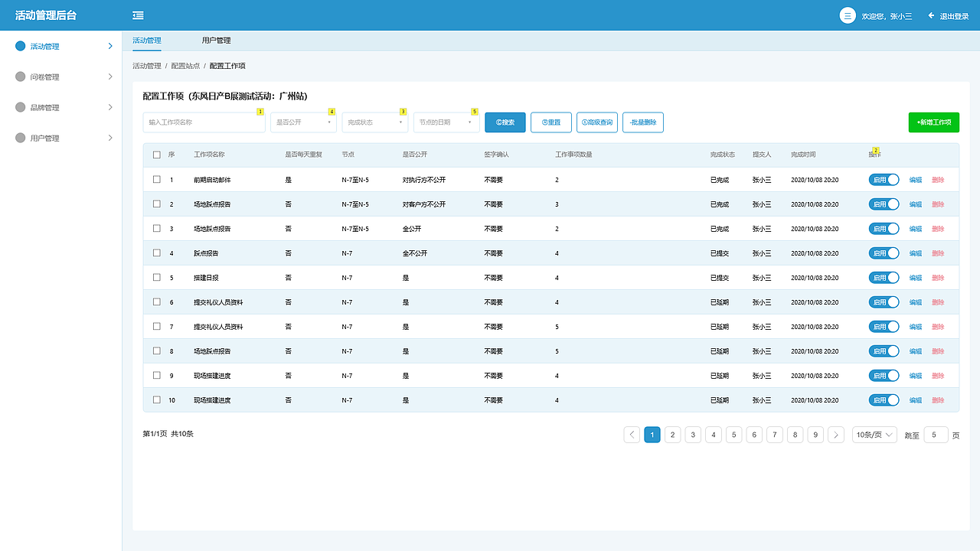Disable the 启用 switch for row 10
The height and width of the screenshot is (551, 980).
(884, 400)
